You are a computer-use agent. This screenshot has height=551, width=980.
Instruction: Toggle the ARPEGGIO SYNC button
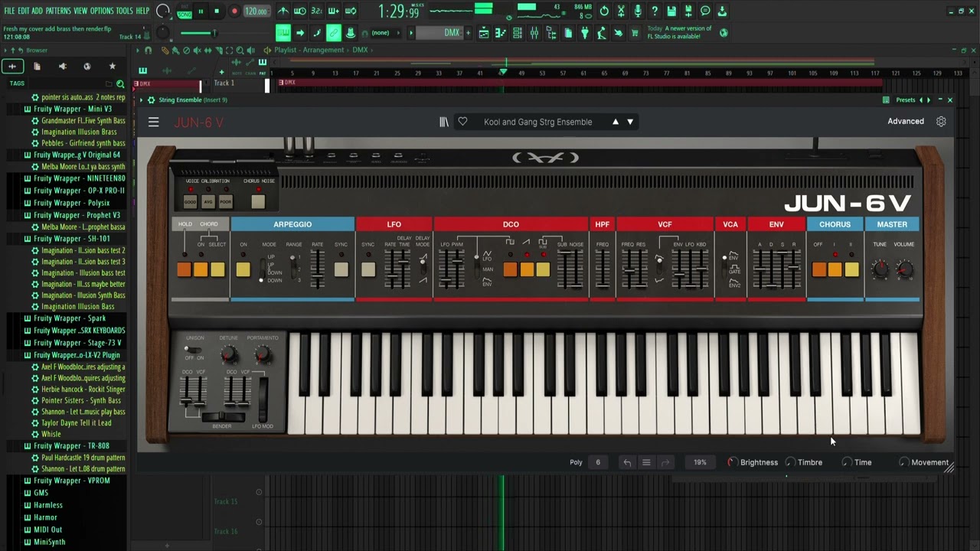point(341,269)
